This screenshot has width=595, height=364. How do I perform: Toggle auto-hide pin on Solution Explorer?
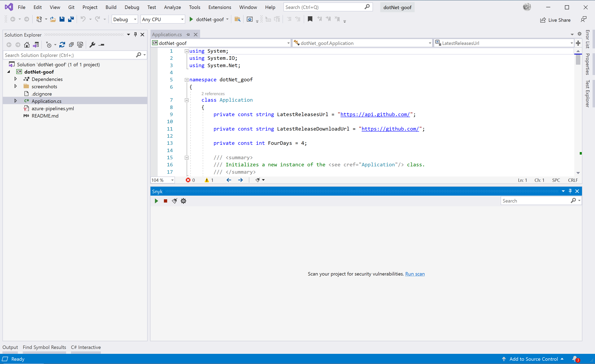pos(135,35)
